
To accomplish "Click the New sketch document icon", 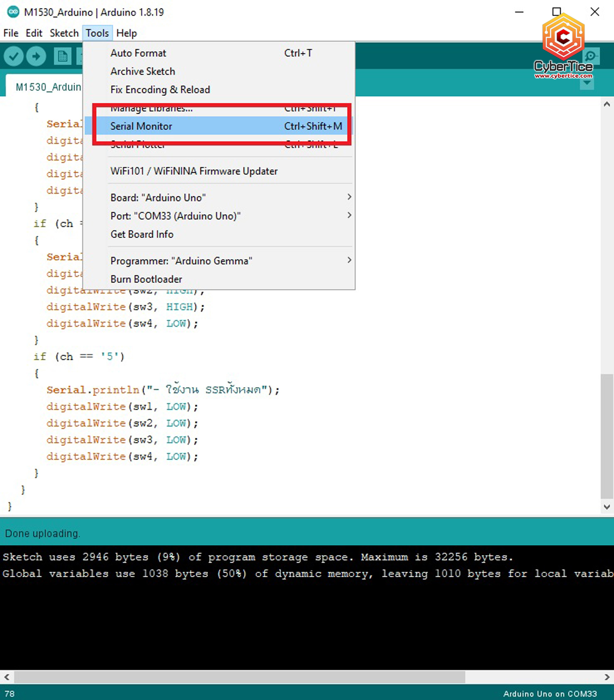I will (62, 56).
